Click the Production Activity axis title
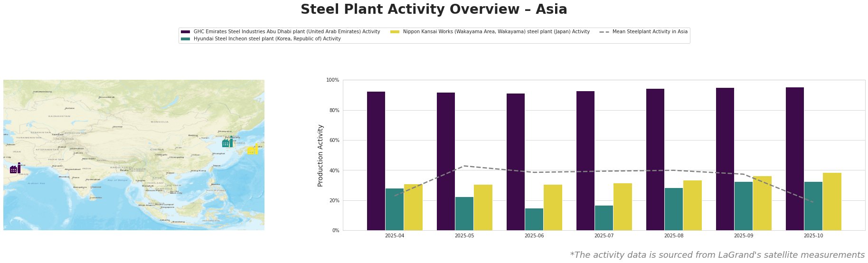 321,155
